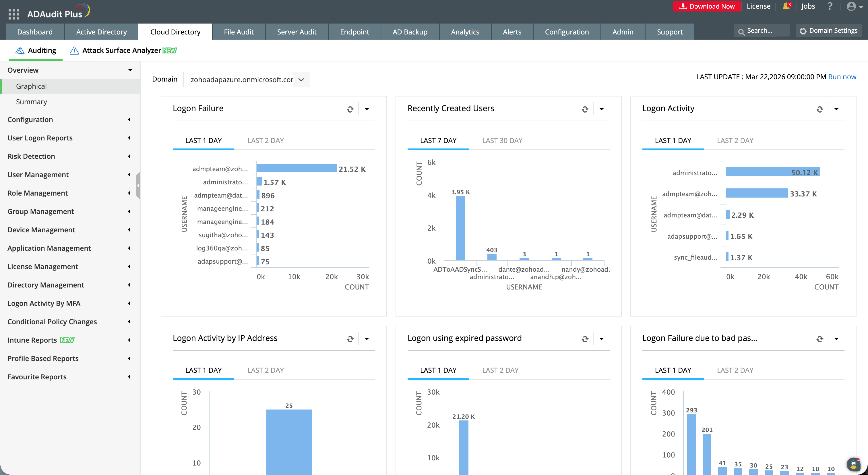Refresh the Recently Created Users chart

click(x=585, y=109)
